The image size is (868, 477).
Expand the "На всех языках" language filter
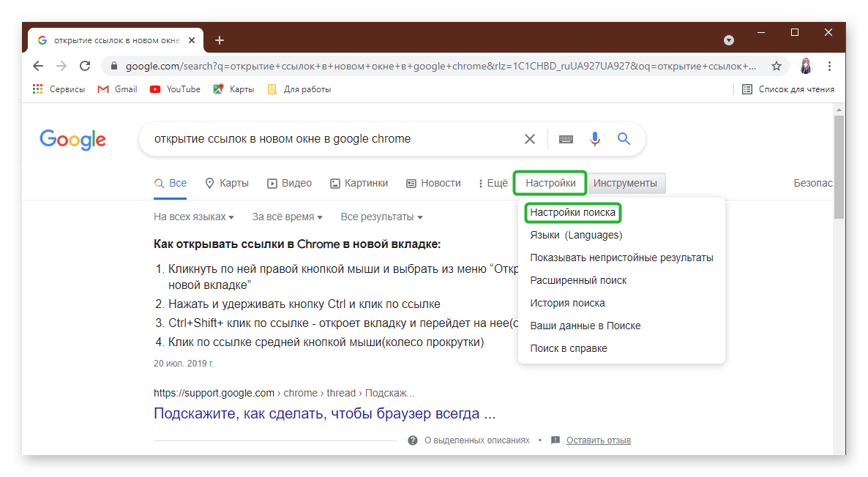coord(193,217)
